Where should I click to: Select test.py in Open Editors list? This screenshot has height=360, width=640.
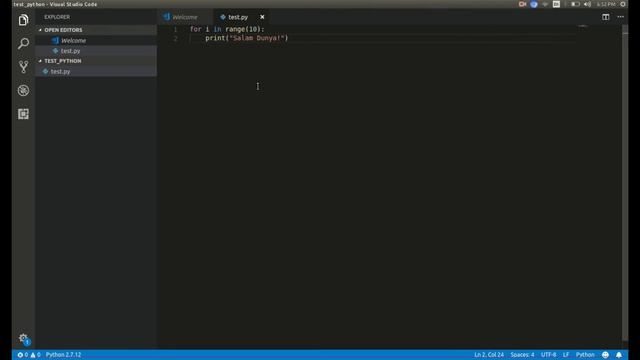coord(96,51)
